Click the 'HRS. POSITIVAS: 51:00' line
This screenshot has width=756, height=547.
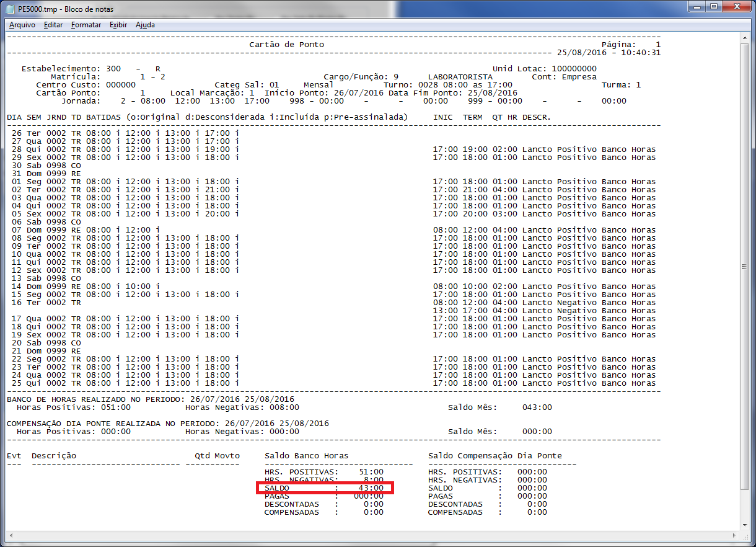(x=324, y=472)
